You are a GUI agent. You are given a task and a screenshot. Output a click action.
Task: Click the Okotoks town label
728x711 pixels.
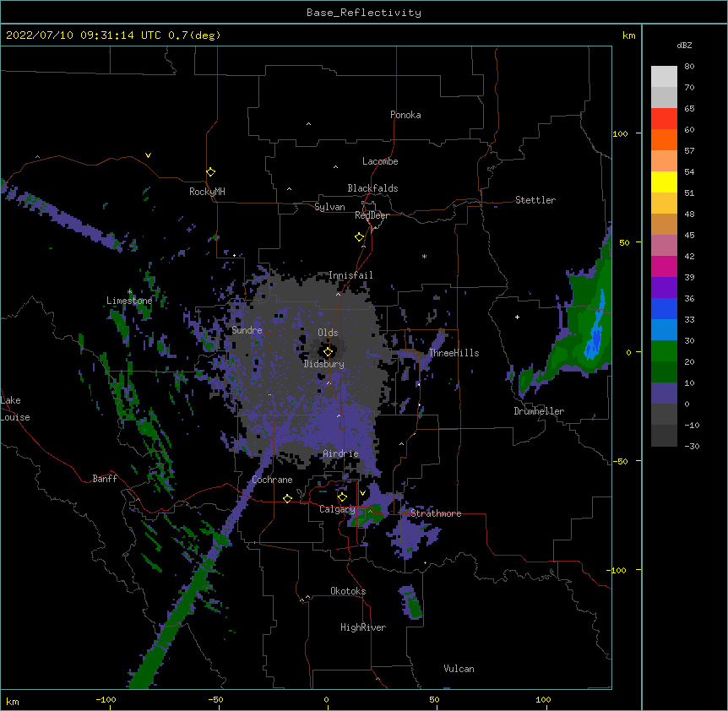(348, 591)
